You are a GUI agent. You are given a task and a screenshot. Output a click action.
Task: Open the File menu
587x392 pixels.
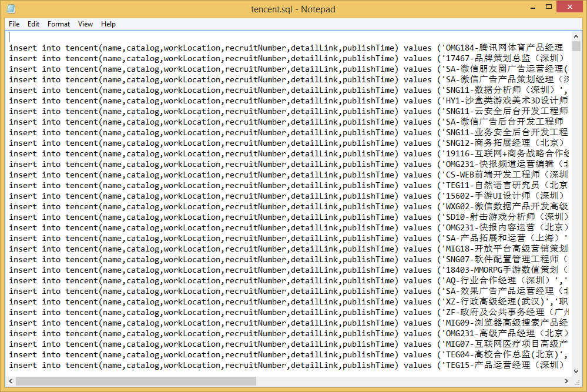(14, 24)
